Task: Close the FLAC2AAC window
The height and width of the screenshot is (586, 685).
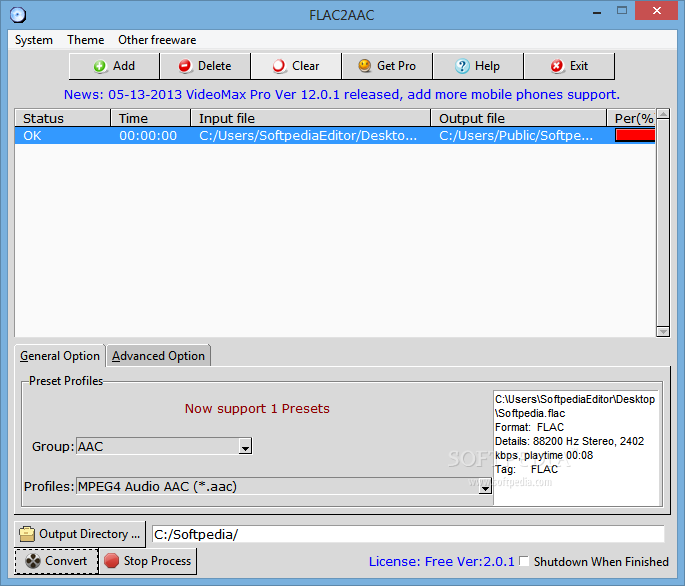Action: tap(657, 11)
